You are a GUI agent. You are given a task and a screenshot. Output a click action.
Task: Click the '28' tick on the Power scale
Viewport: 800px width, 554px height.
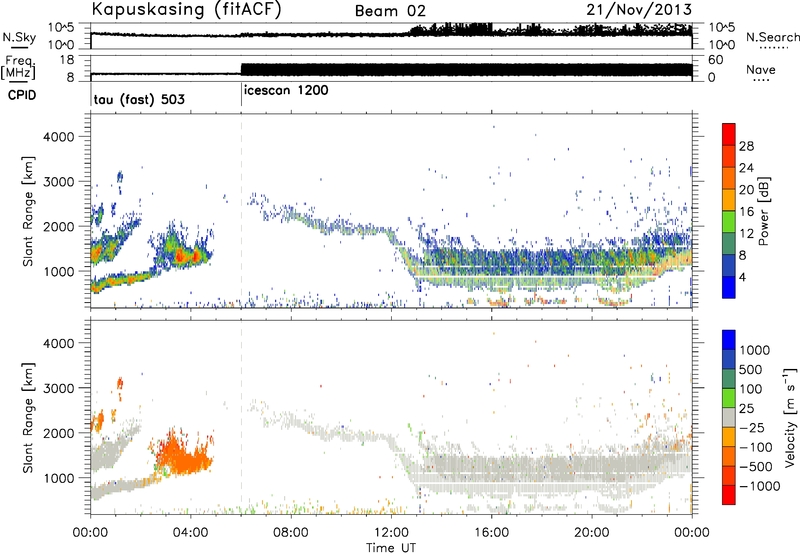[x=746, y=146]
